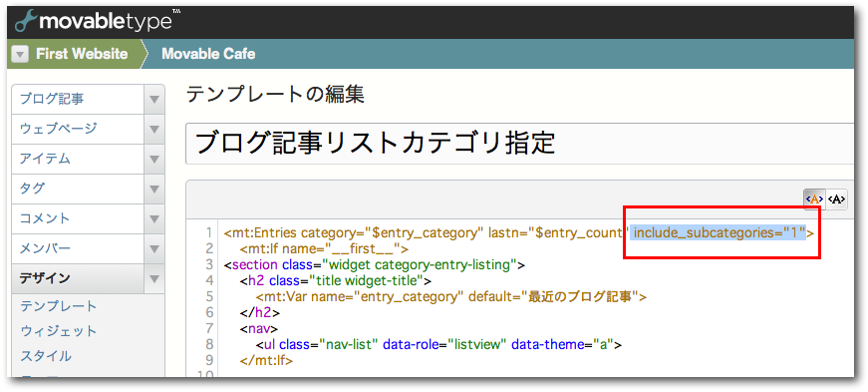Viewport: 868px width, 392px height.
Task: Collapse the デザイン menu arrow
Action: click(153, 279)
